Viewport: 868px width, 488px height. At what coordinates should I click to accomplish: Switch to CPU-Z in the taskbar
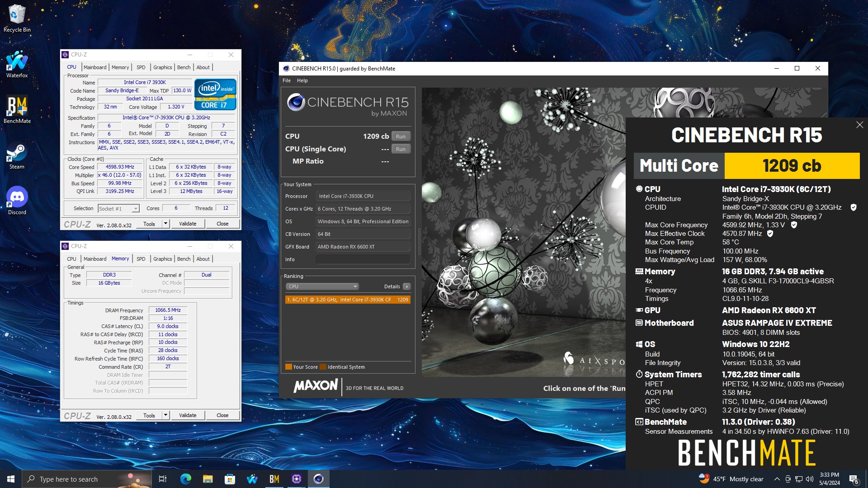297,479
